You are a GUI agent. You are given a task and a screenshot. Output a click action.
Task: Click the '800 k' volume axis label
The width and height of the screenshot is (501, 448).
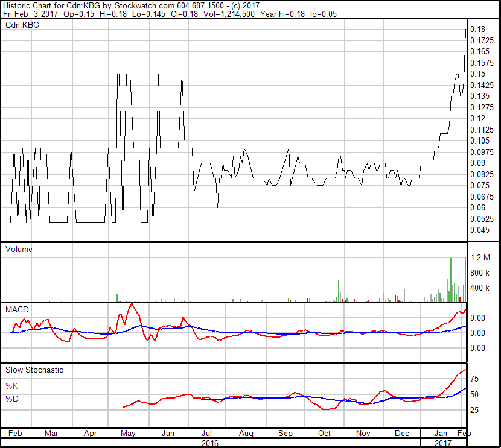[480, 273]
